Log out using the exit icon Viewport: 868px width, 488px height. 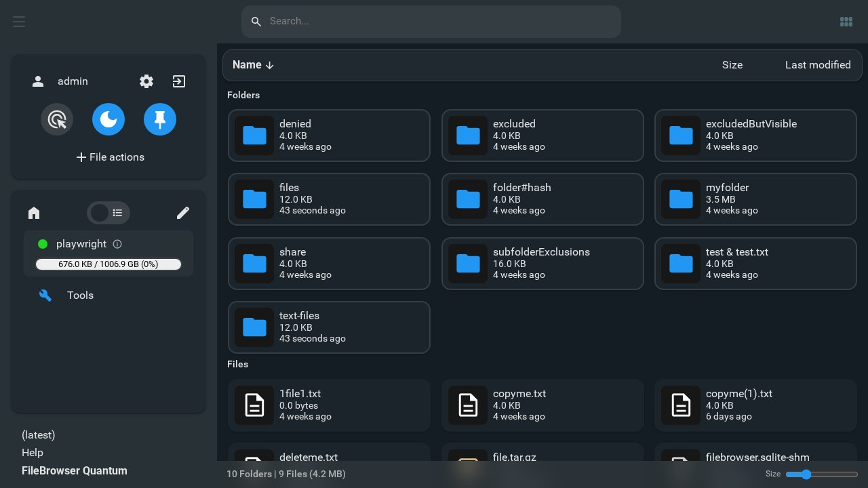[x=179, y=81]
